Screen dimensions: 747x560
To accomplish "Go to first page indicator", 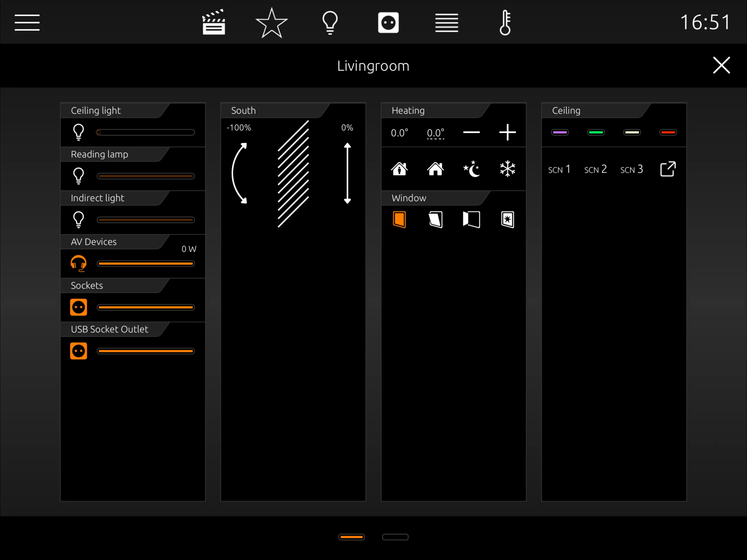I will [352, 537].
